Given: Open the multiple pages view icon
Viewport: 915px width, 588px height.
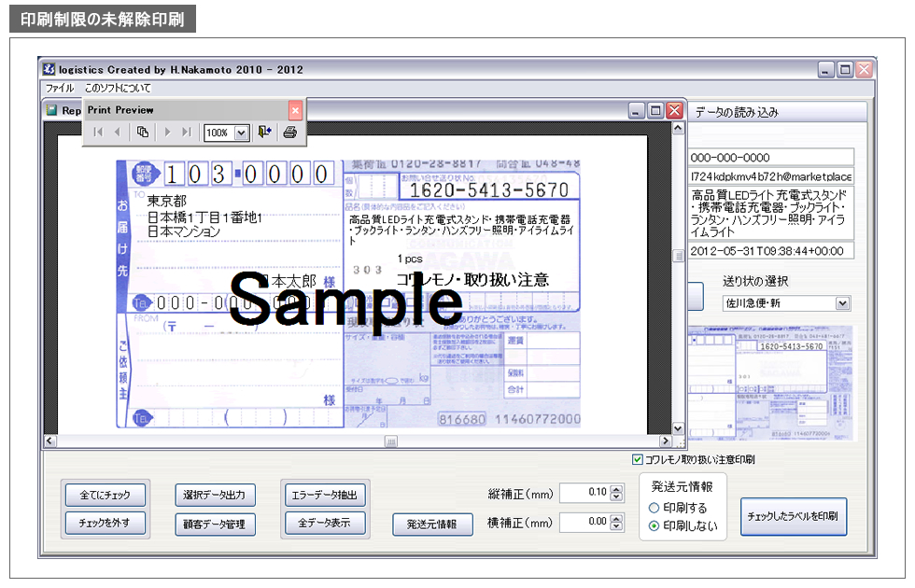Looking at the screenshot, I should click(x=145, y=132).
